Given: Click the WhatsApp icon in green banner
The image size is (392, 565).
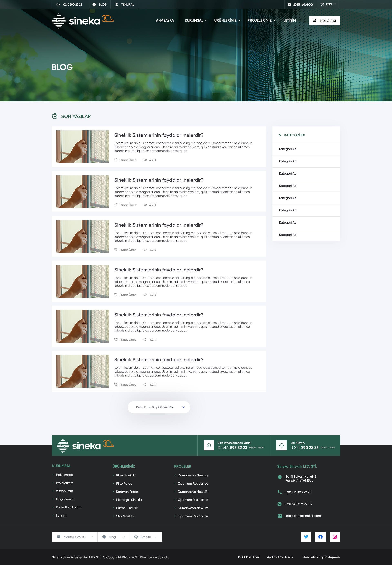Looking at the screenshot, I should tap(209, 445).
